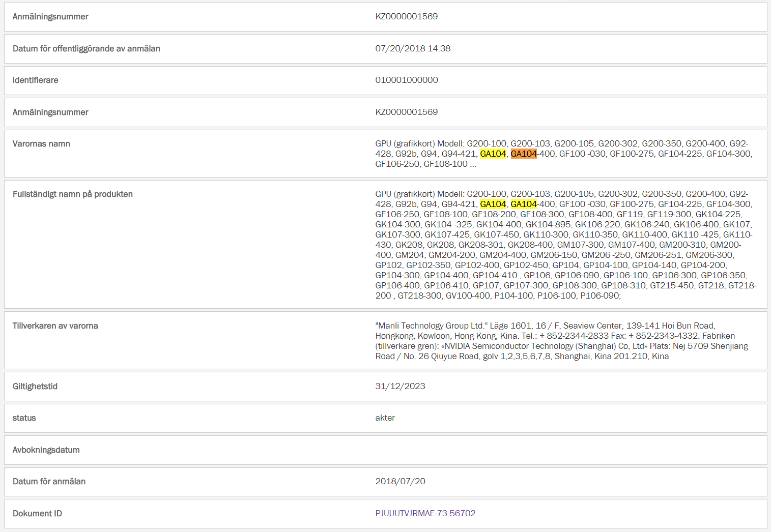Click the Dokument ID row label
771x532 pixels.
click(37, 513)
